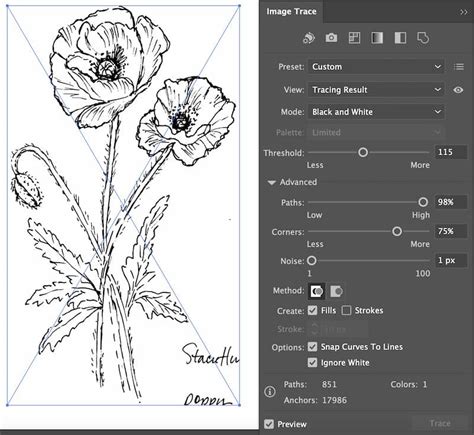Apply the Outline preset icon
This screenshot has width=474, height=435.
pyautogui.click(x=423, y=38)
